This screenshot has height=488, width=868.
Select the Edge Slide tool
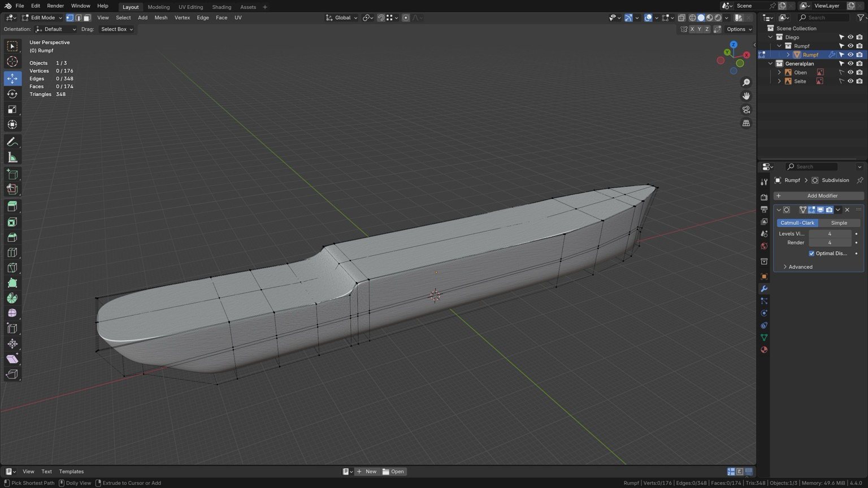[12, 328]
